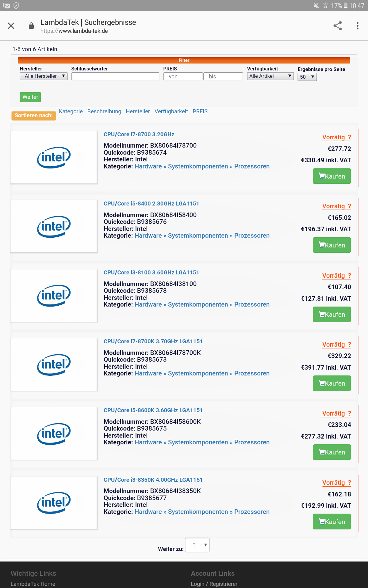Sort results by Kategorie

tap(71, 111)
